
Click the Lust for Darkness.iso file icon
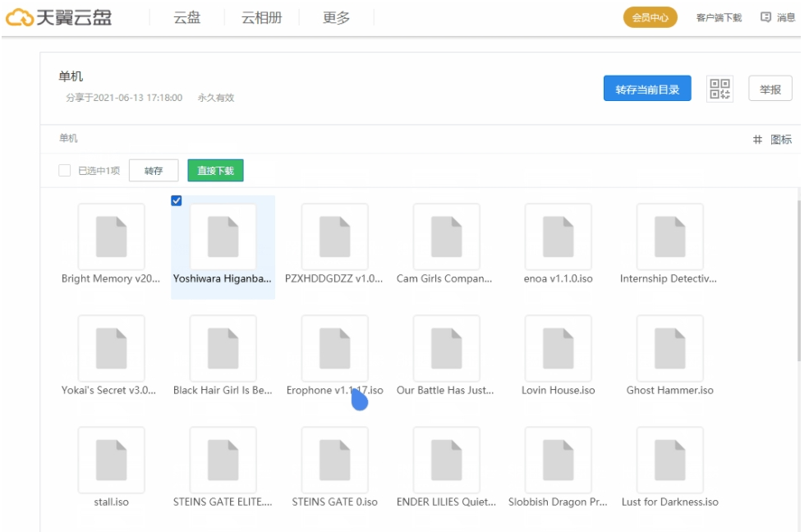(669, 461)
